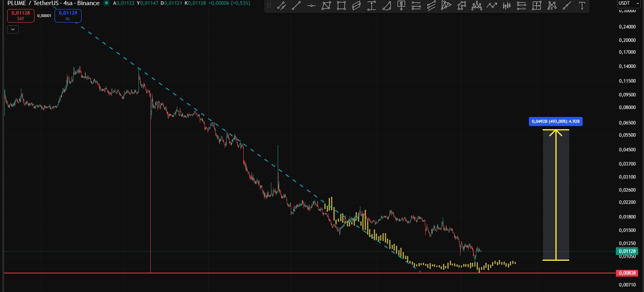
Task: Choose the candlestick bars pattern tool
Action: [506, 6]
